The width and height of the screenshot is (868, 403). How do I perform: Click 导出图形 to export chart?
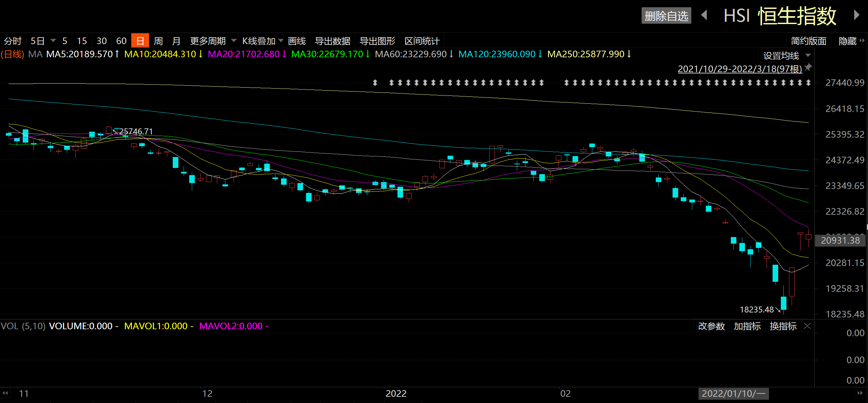tap(377, 41)
